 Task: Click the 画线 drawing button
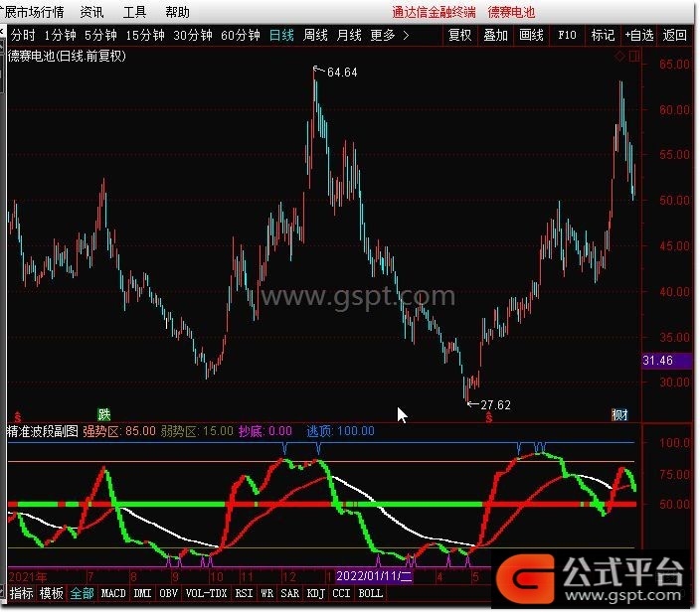[531, 35]
